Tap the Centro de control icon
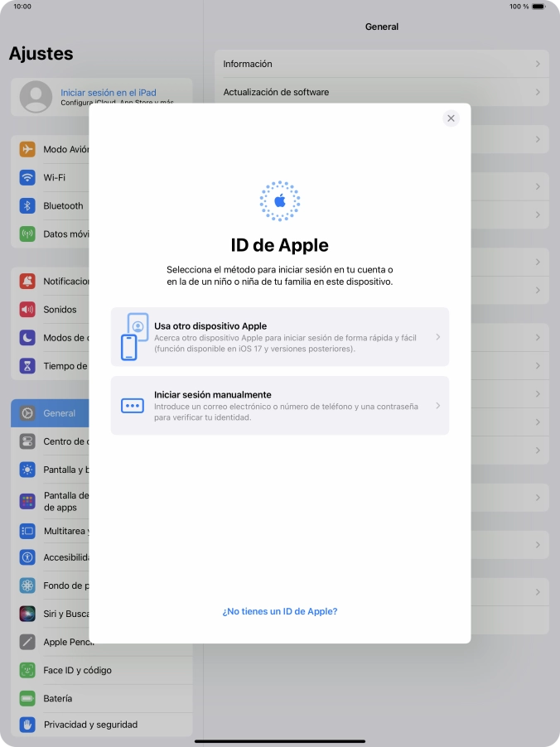The width and height of the screenshot is (560, 747). (x=27, y=441)
